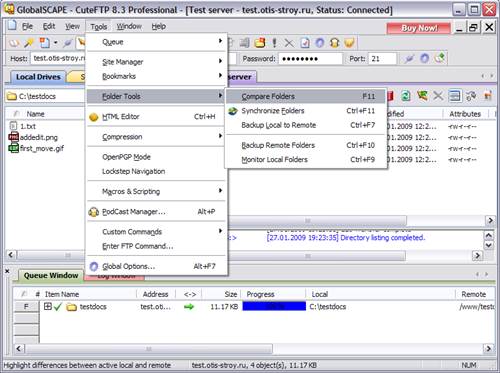
Task: Select the 1.txt file
Action: pyautogui.click(x=28, y=126)
